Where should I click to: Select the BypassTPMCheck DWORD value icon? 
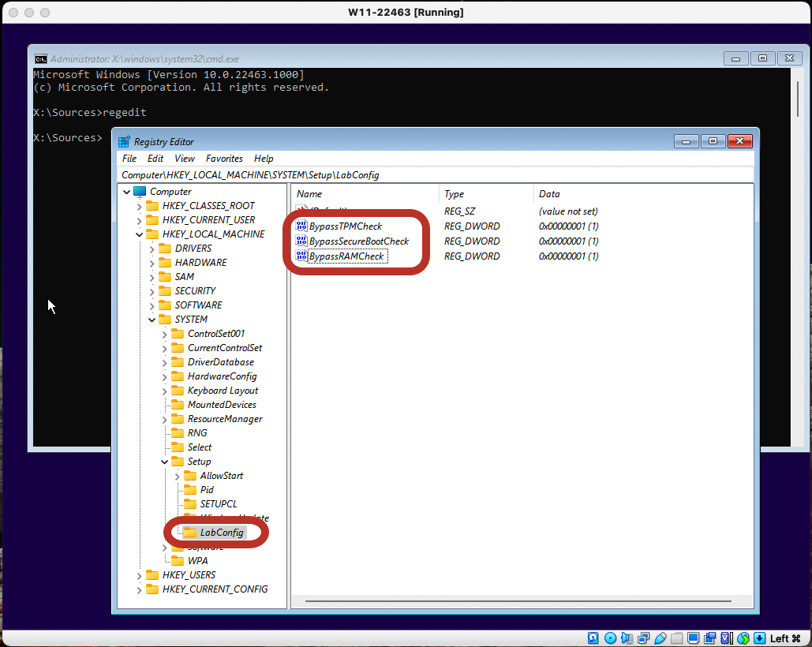[x=301, y=226]
